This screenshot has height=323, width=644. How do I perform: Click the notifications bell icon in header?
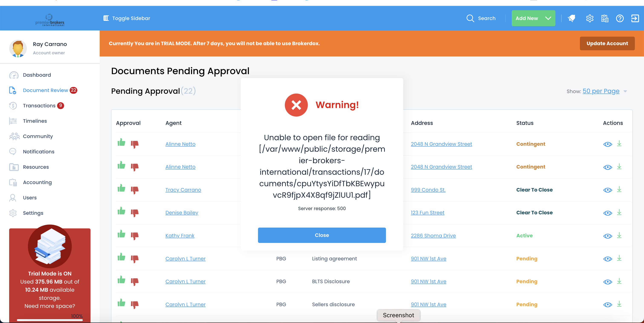click(572, 18)
